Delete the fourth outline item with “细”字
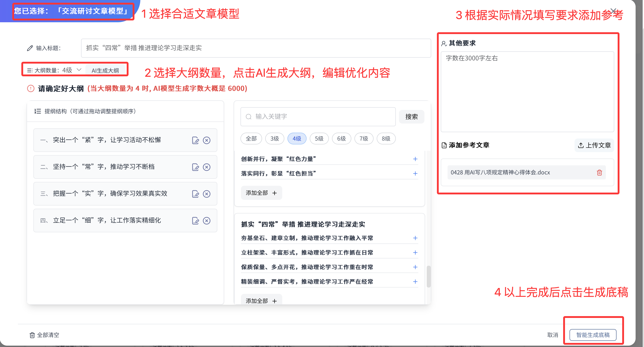The height and width of the screenshot is (347, 644). (x=206, y=221)
